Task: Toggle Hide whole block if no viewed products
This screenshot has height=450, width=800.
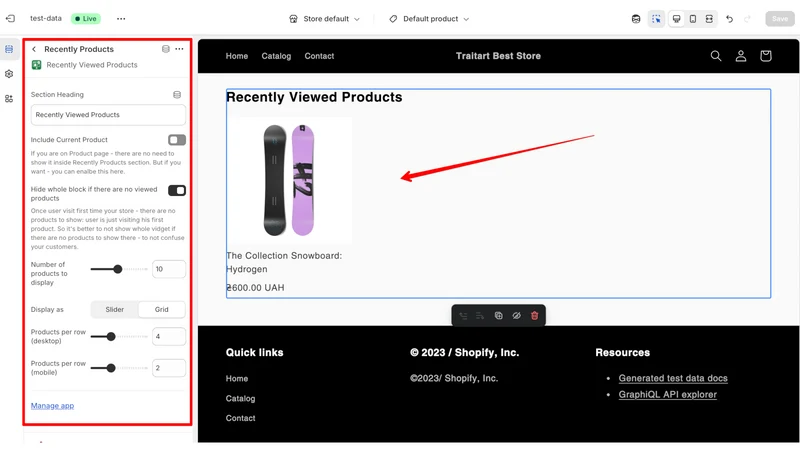Action: tap(177, 190)
